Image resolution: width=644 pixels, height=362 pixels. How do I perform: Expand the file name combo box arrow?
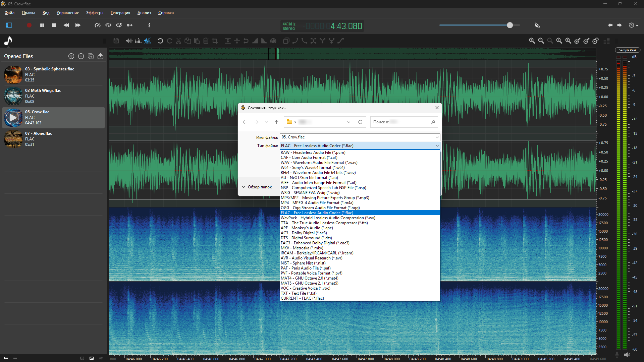[437, 137]
